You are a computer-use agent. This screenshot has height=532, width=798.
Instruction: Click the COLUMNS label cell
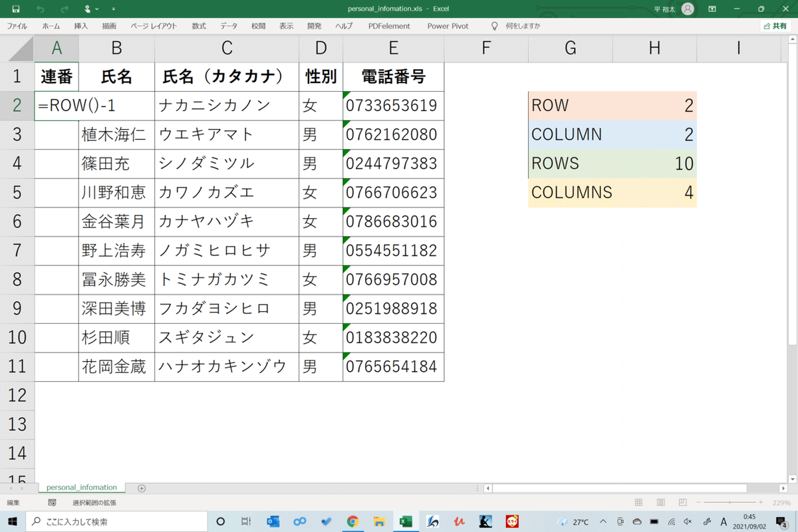[x=570, y=193]
